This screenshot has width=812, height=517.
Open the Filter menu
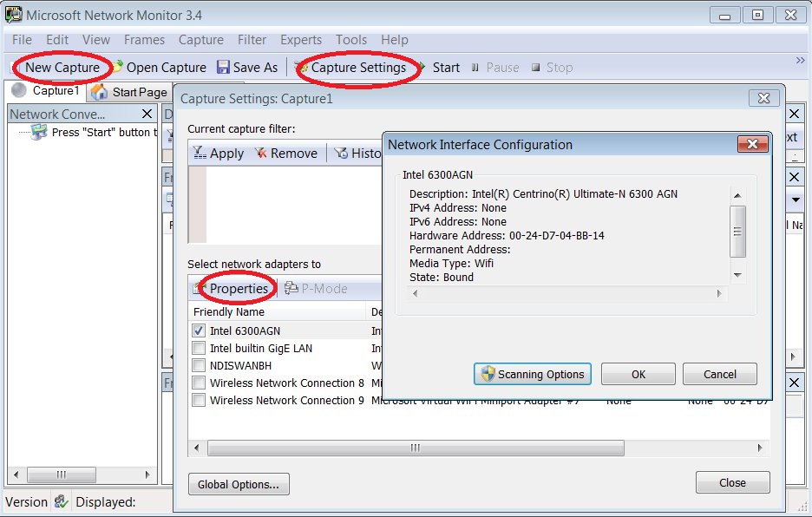pyautogui.click(x=252, y=40)
